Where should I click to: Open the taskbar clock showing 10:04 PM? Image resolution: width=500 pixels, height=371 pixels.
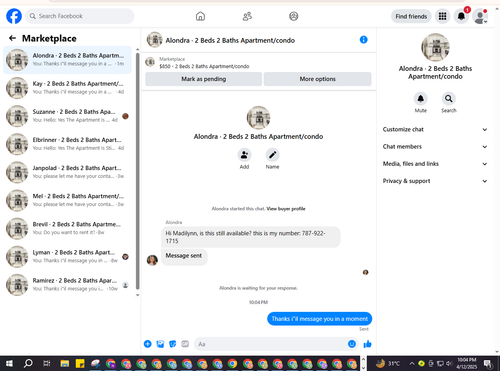pos(467,363)
